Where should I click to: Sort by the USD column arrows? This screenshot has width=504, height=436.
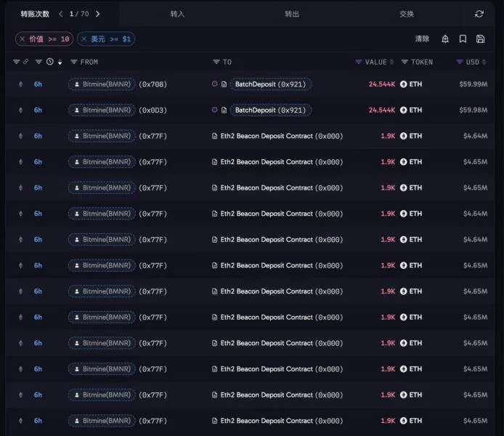pos(484,62)
